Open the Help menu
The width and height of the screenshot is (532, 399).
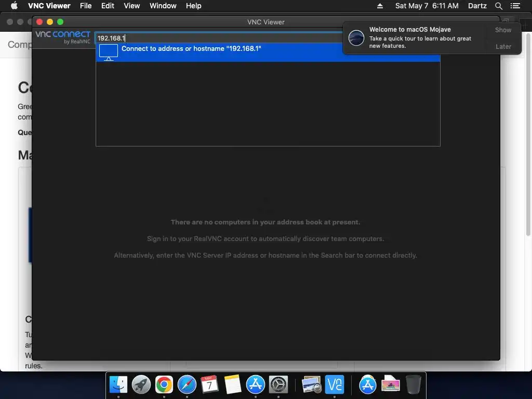(193, 6)
